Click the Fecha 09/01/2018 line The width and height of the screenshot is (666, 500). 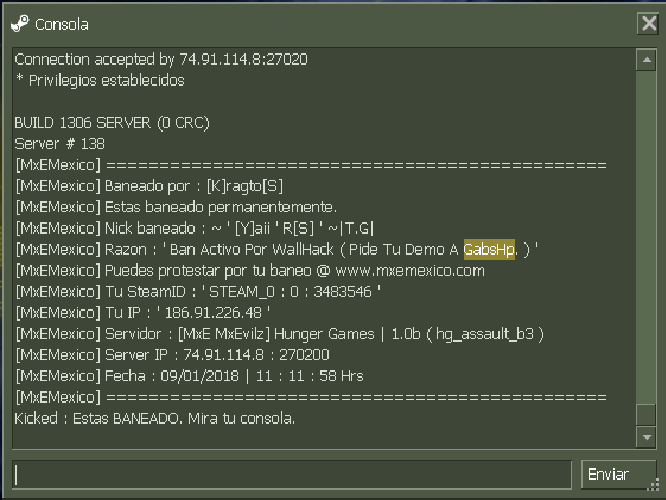[x=189, y=376]
